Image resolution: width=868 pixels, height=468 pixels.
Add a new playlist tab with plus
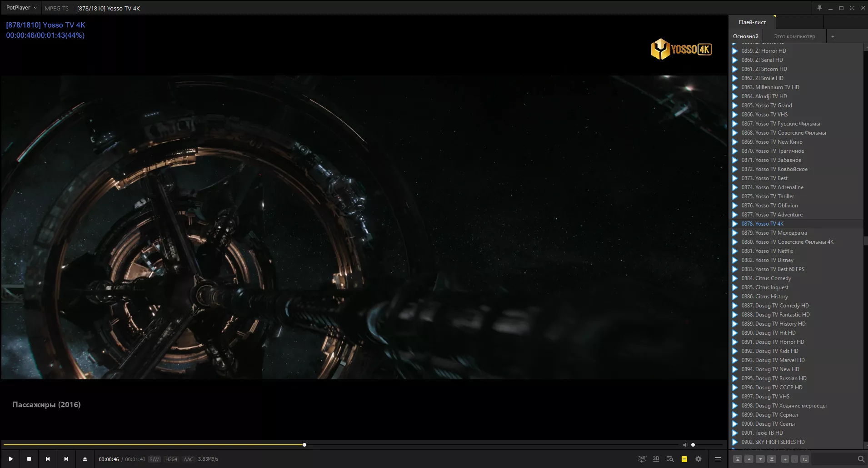pos(833,36)
